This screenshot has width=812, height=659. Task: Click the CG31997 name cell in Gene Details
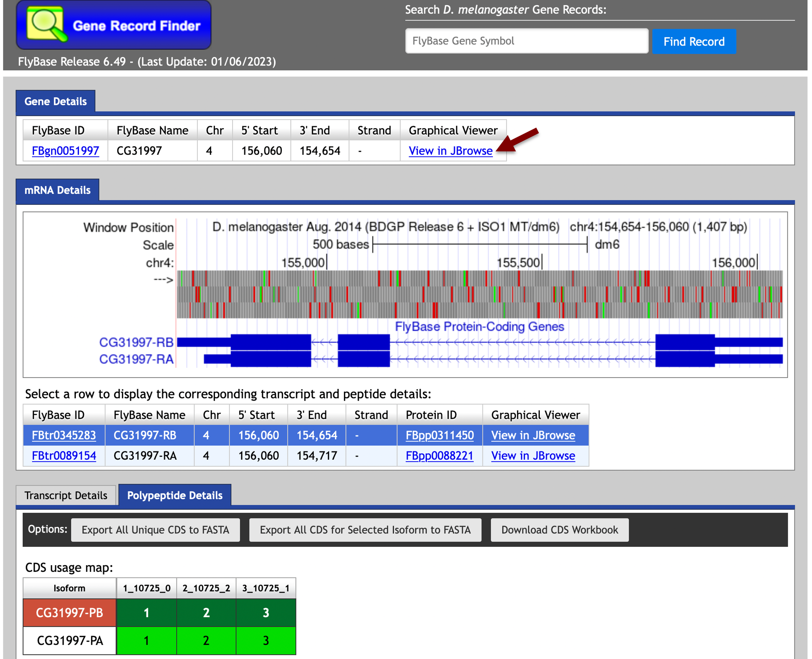point(153,151)
